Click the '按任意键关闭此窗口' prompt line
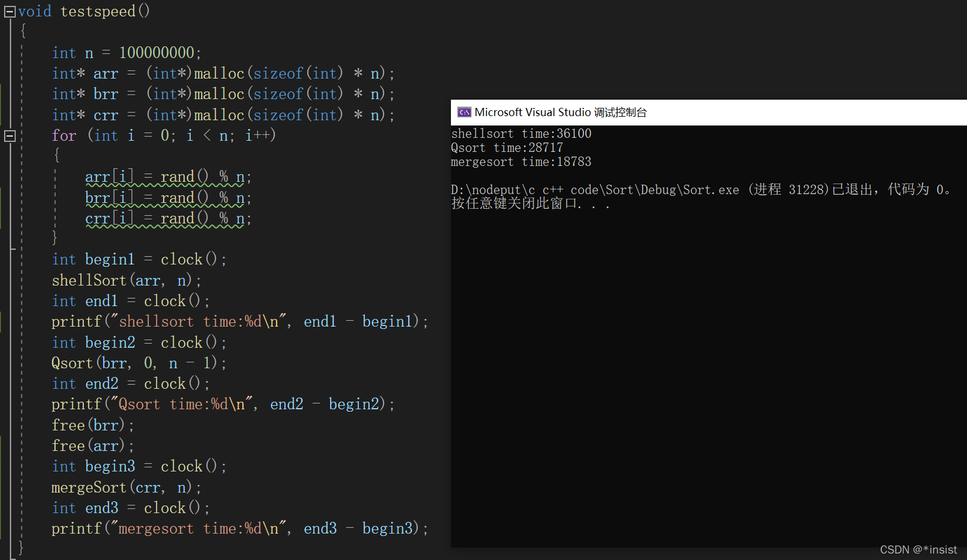This screenshot has height=560, width=967. [x=531, y=203]
